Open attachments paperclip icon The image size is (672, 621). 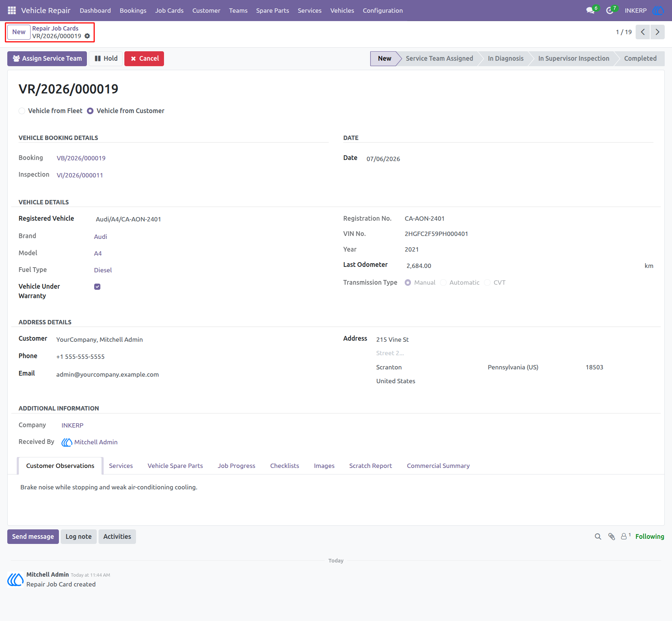[612, 537]
